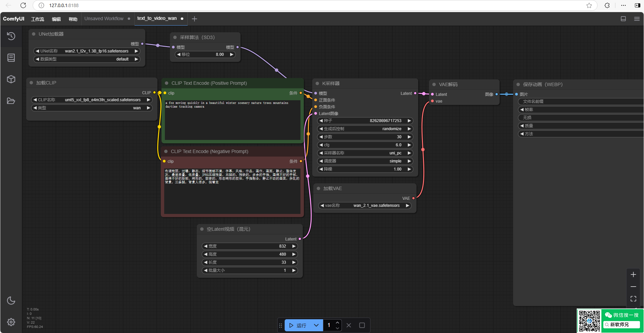Viewport: 644px width, 333px height.
Task: Toggle dark theme moon icon
Action: [11, 300]
